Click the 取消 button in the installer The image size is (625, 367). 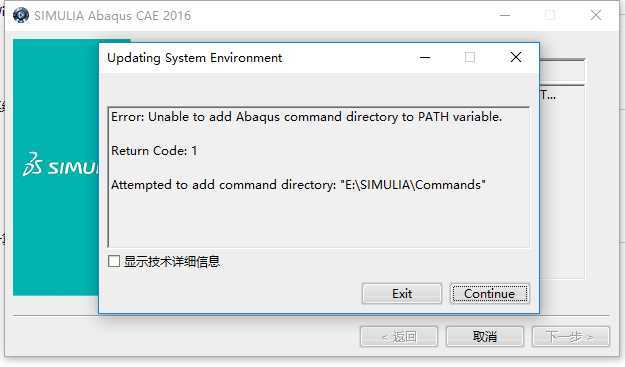pos(485,337)
